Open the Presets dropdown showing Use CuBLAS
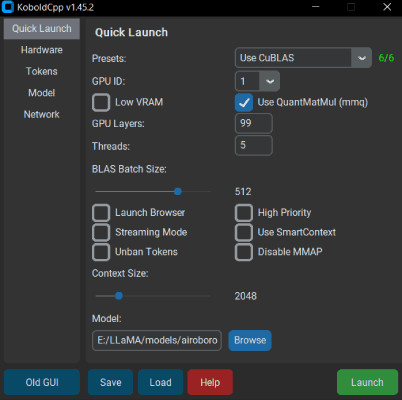Viewport: 402px width, 400px height. (303, 58)
